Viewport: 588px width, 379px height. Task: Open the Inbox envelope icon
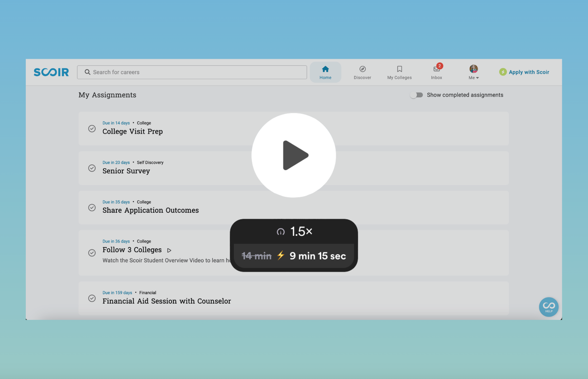pos(436,69)
